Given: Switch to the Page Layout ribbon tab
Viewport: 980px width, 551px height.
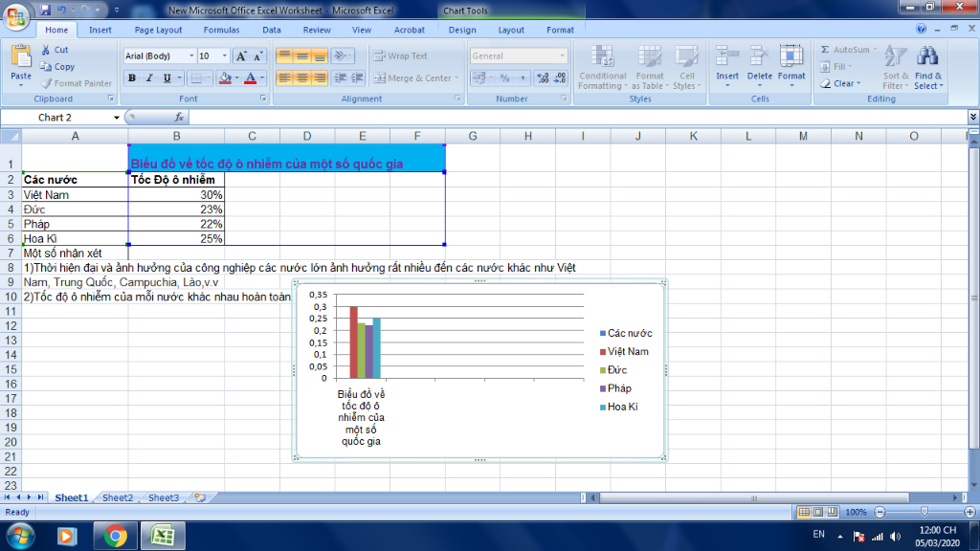Looking at the screenshot, I should [x=157, y=30].
